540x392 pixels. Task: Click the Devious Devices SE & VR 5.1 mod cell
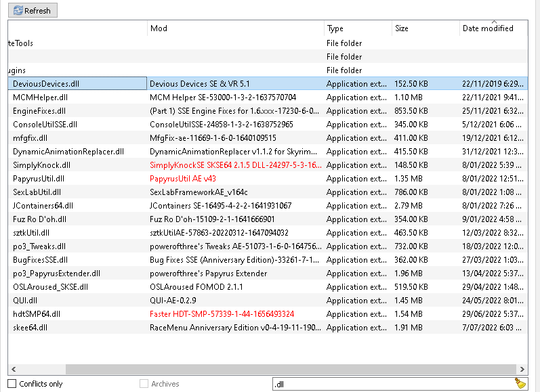coord(200,84)
